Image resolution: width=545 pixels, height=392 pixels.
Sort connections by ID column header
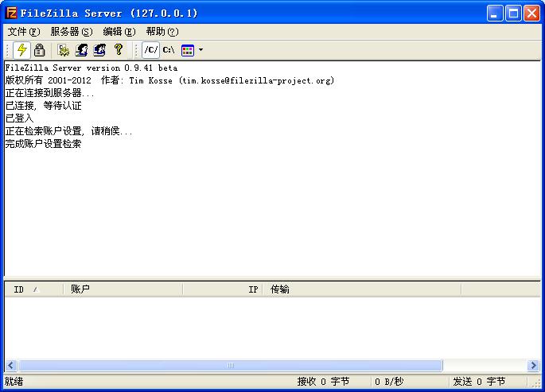click(x=34, y=289)
